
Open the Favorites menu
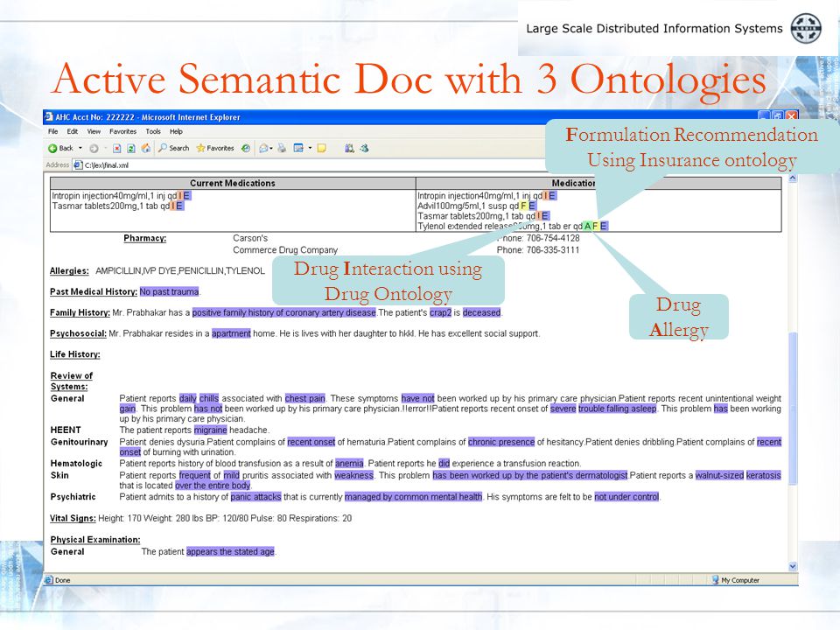(x=122, y=131)
